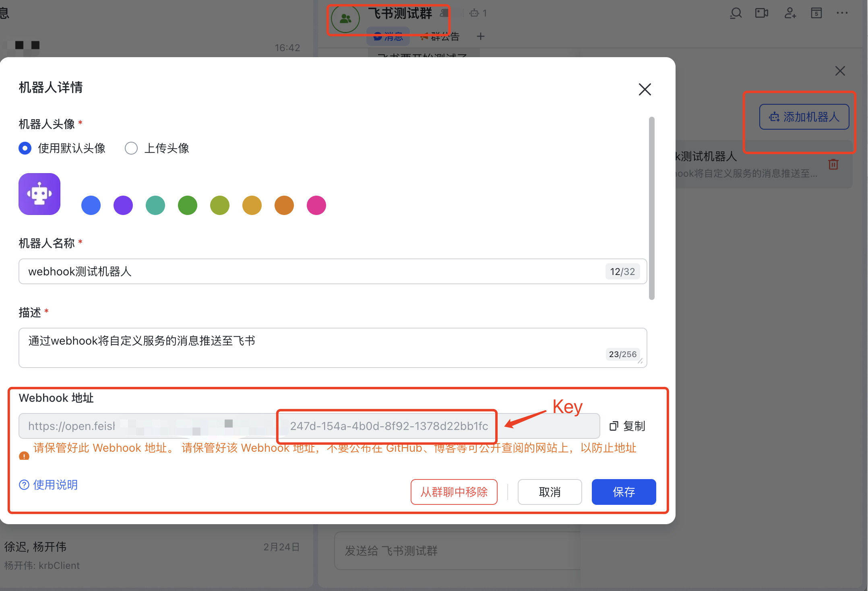Copy the Webhook address
The image size is (868, 591).
coord(627,426)
